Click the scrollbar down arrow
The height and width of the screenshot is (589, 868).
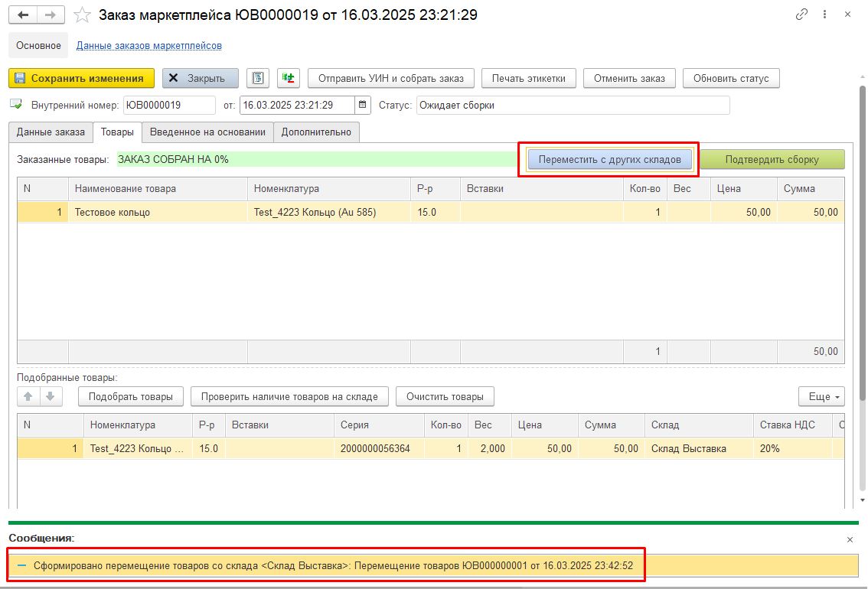[x=863, y=500]
